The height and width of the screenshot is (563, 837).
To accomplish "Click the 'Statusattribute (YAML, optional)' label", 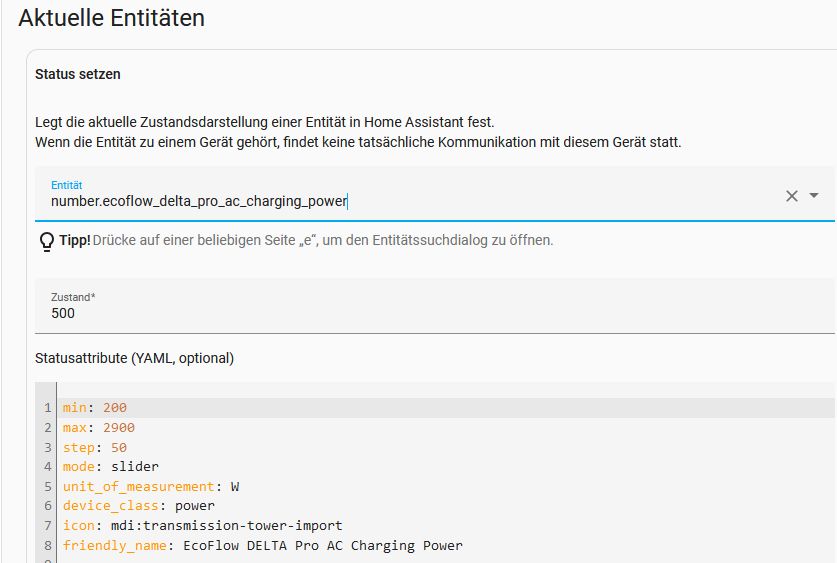I will point(135,358).
